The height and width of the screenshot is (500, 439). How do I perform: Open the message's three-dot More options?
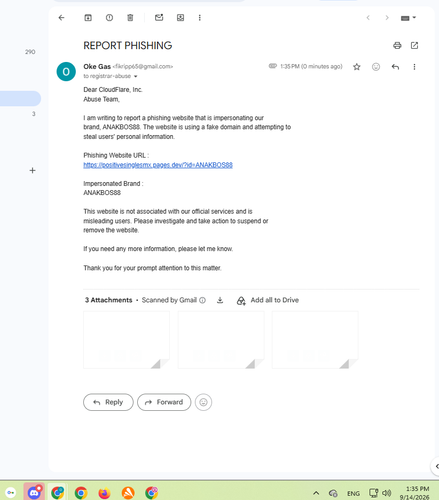(414, 67)
